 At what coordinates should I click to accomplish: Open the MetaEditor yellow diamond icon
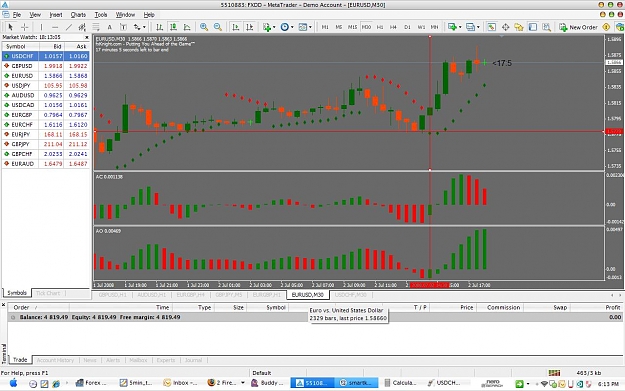click(606, 27)
